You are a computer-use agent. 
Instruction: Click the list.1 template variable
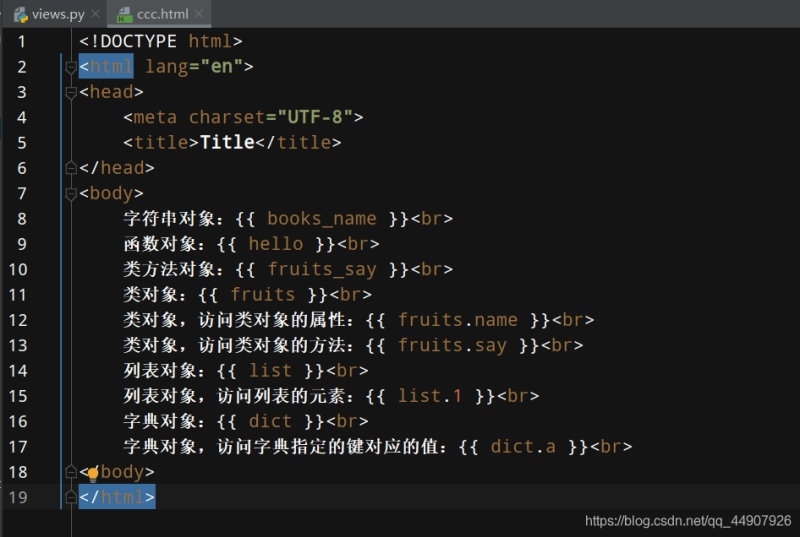point(430,396)
